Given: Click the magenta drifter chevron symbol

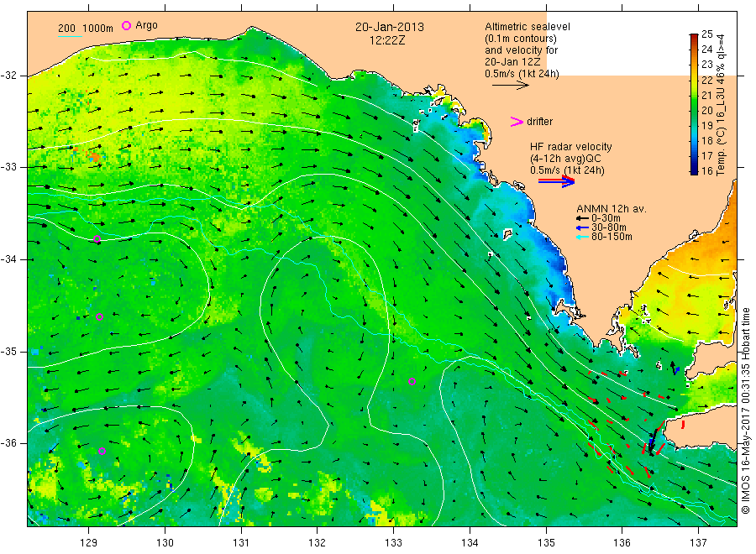Looking at the screenshot, I should [517, 122].
